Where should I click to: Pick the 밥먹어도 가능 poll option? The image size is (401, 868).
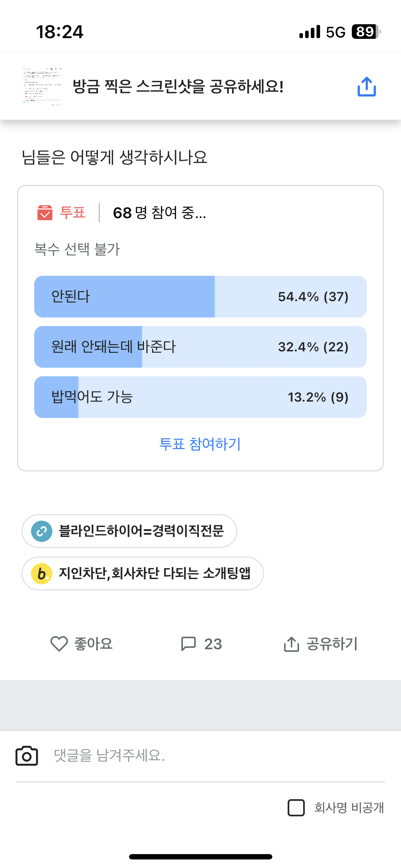click(200, 397)
